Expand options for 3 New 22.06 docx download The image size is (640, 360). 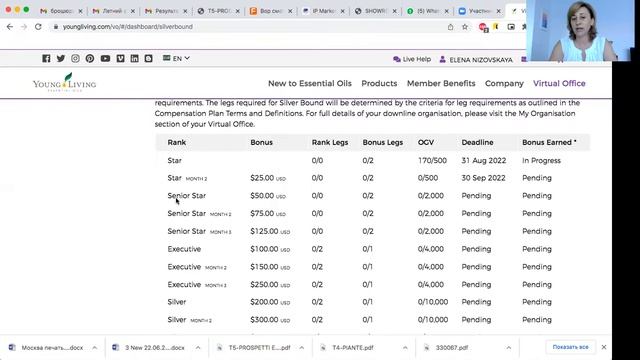[x=198, y=348]
